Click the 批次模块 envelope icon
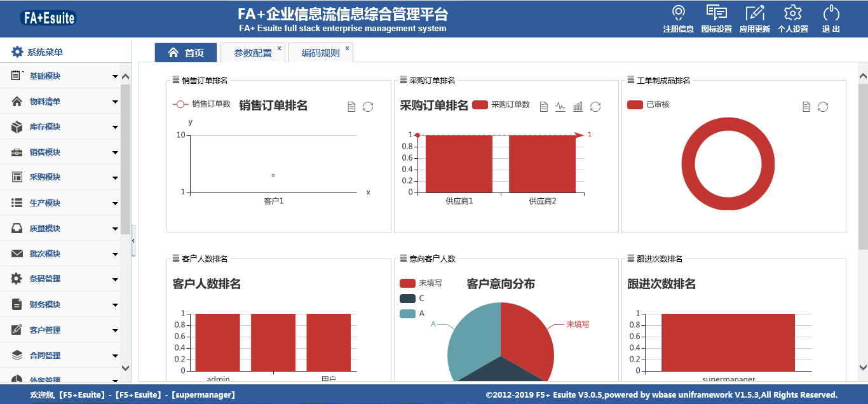This screenshot has height=404, width=868. (17, 253)
